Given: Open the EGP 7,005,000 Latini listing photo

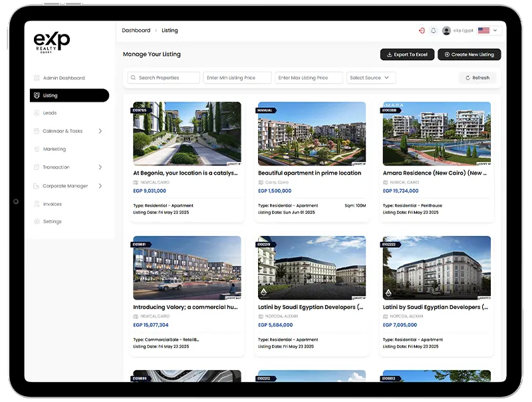Looking at the screenshot, I should pyautogui.click(x=437, y=268).
